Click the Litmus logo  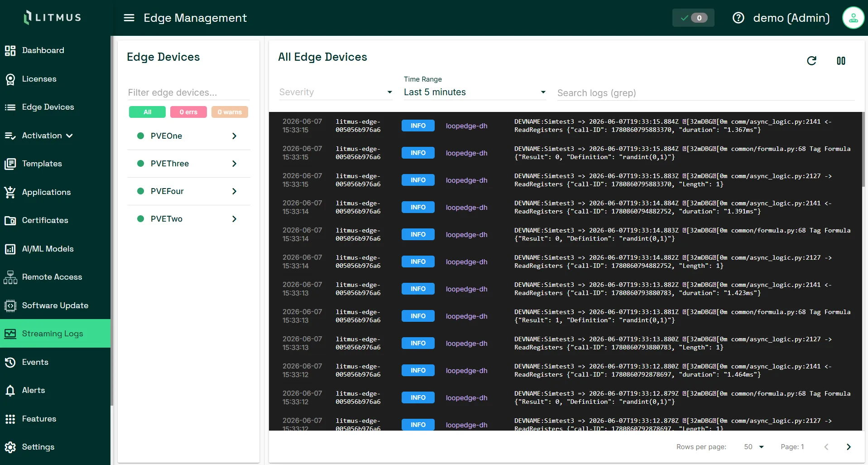tap(53, 17)
